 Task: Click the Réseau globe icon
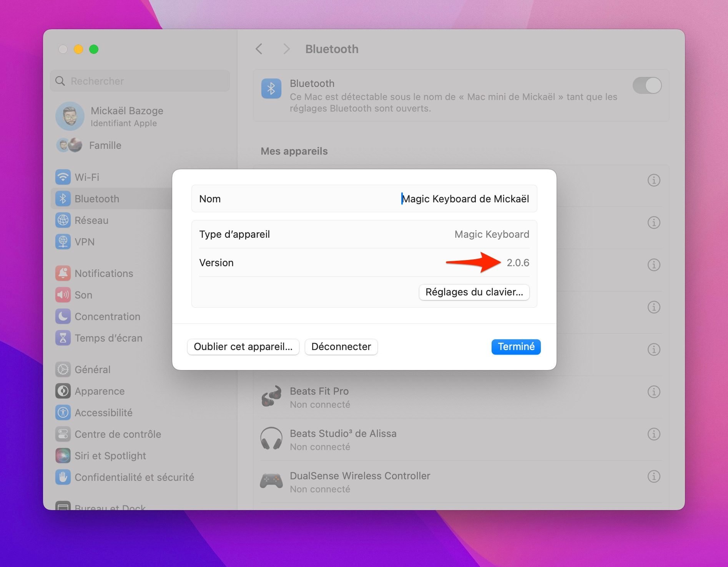(x=63, y=220)
